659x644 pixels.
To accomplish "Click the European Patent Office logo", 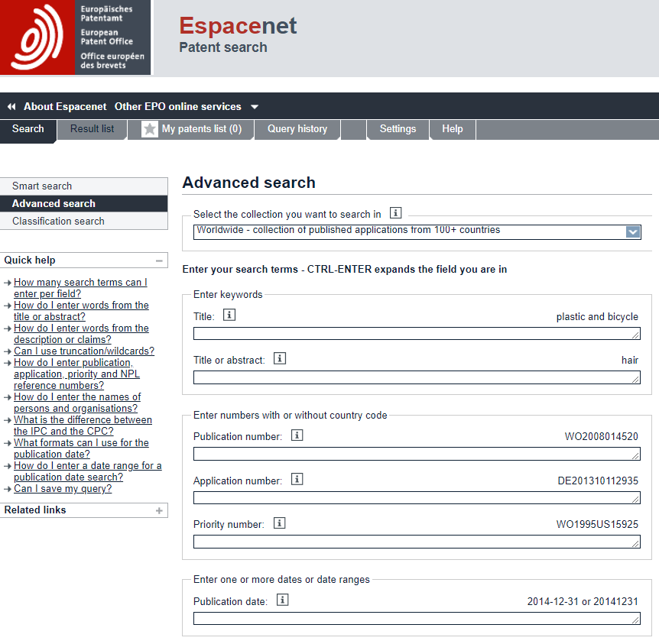I will tap(75, 37).
